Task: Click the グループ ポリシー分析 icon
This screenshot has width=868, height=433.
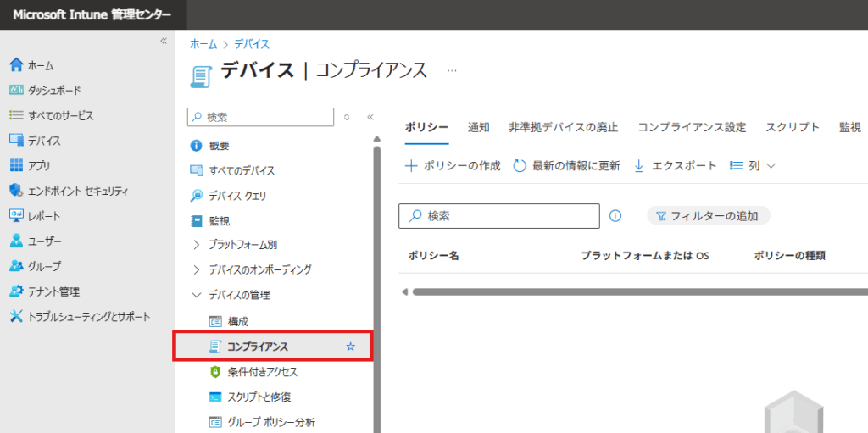Action: coord(214,422)
